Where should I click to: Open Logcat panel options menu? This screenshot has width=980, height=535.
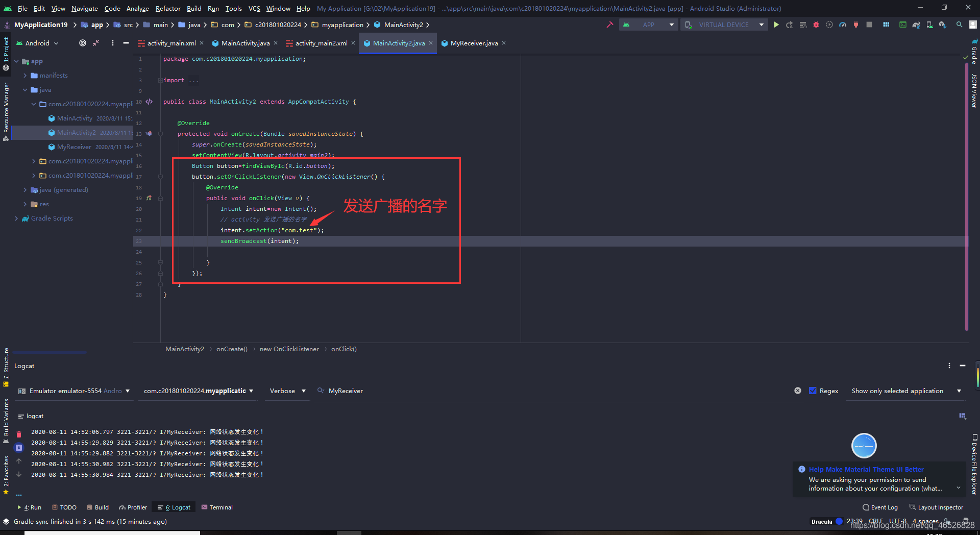pos(949,366)
